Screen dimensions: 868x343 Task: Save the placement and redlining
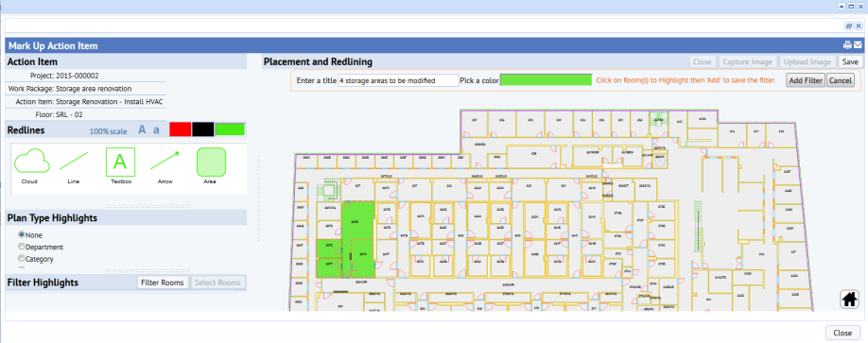tap(850, 62)
